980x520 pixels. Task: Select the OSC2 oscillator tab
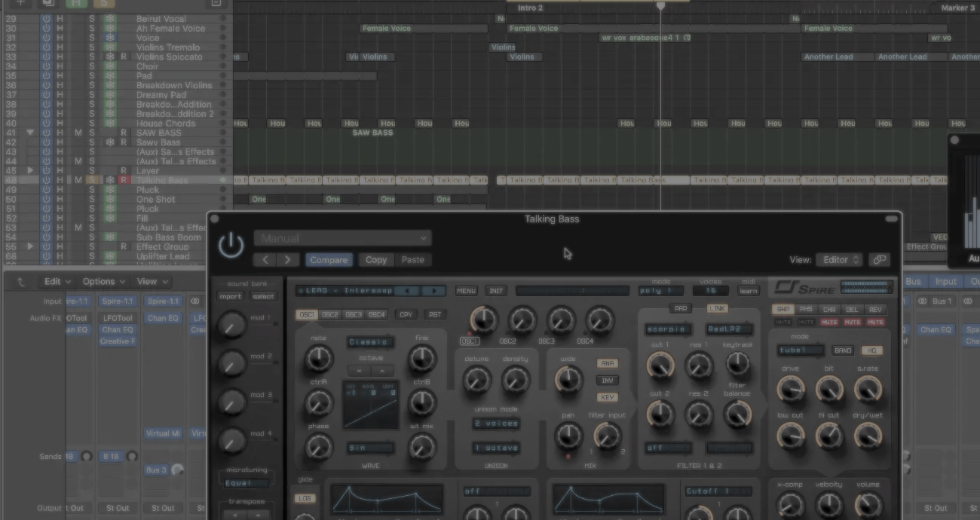coord(330,314)
